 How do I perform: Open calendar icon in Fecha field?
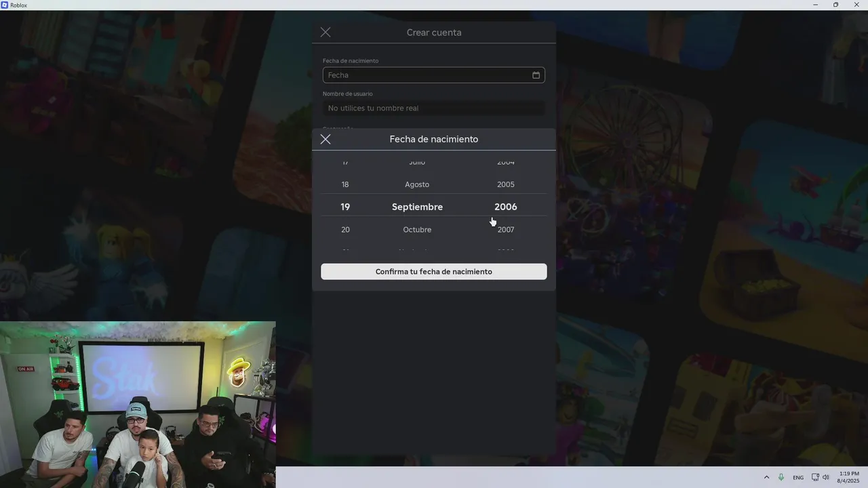click(536, 75)
